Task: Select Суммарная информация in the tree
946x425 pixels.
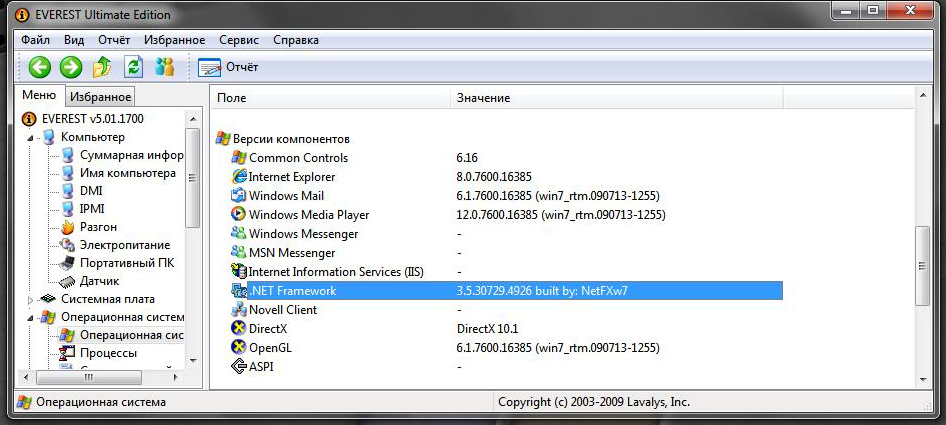Action: pos(132,155)
